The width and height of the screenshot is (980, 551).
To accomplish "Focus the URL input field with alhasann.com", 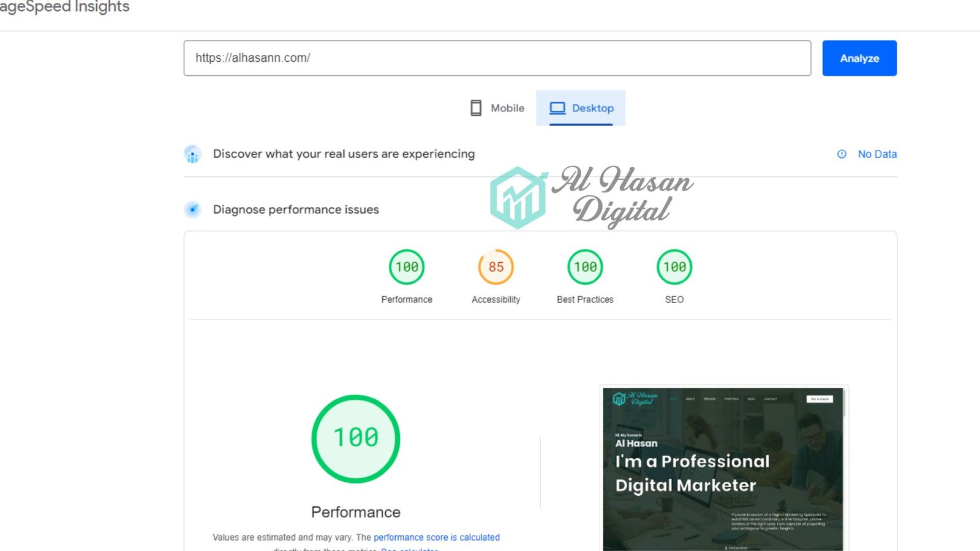I will click(497, 58).
